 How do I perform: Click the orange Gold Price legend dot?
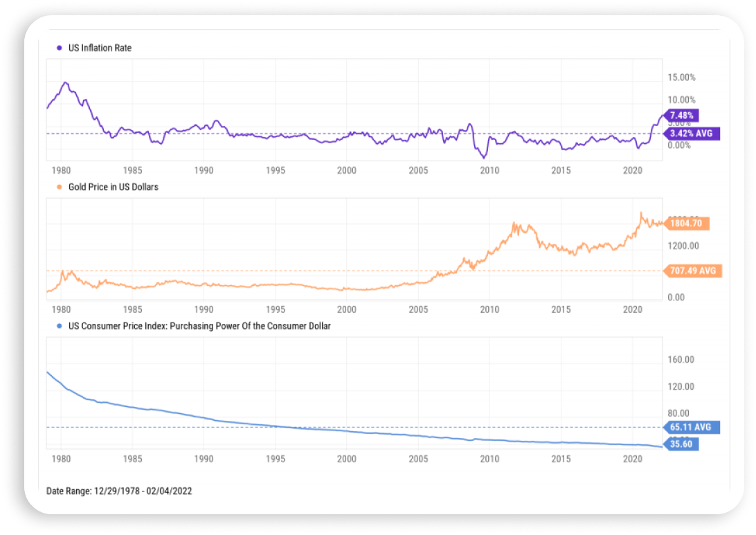pyautogui.click(x=58, y=187)
